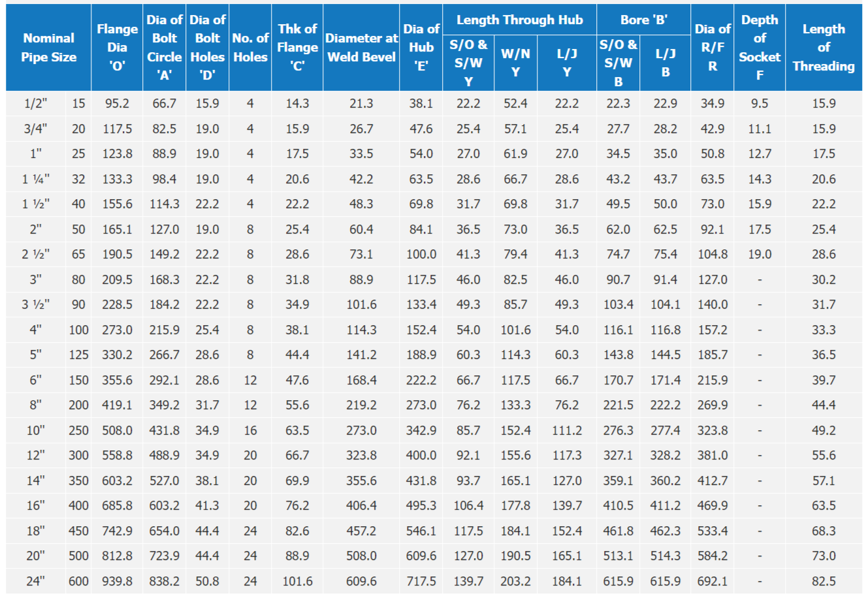This screenshot has width=868, height=598.
Task: Click the DN 125 cell
Action: (x=78, y=355)
